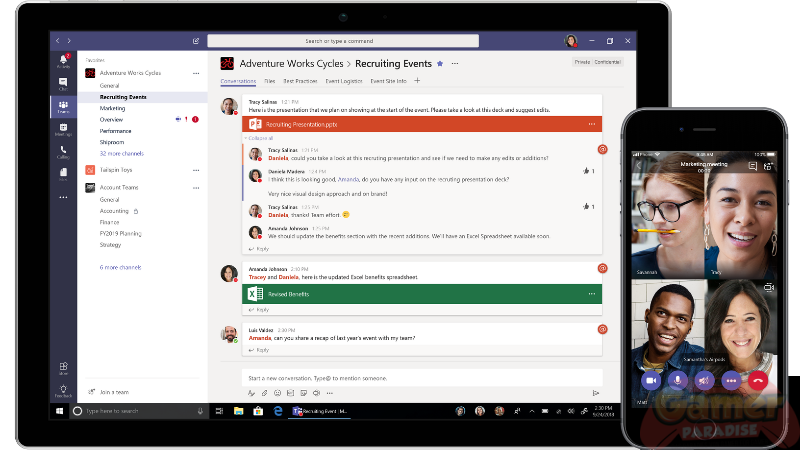The height and width of the screenshot is (450, 800).
Task: Switch to the Files tab
Action: (269, 80)
